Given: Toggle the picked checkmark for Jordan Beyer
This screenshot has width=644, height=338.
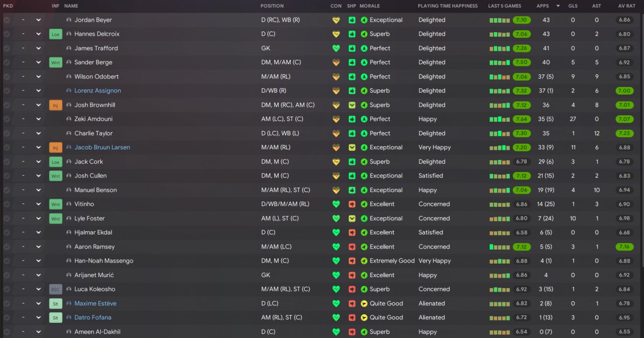Looking at the screenshot, I should pyautogui.click(x=7, y=20).
